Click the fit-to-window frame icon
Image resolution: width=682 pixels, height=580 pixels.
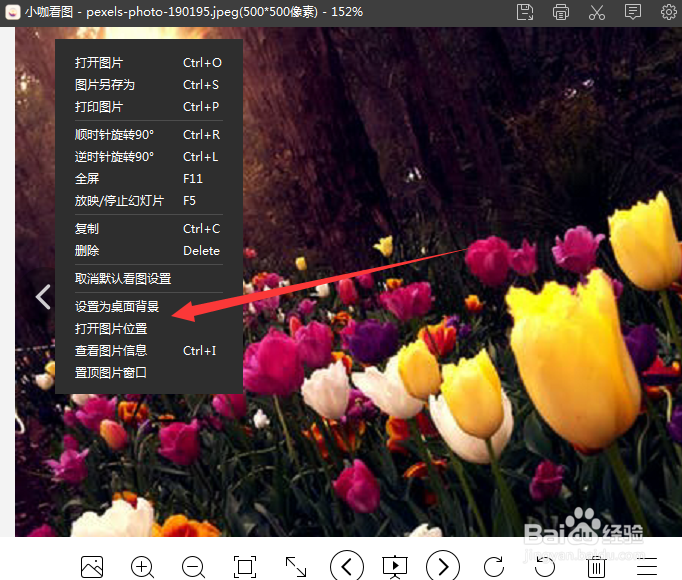tap(245, 567)
